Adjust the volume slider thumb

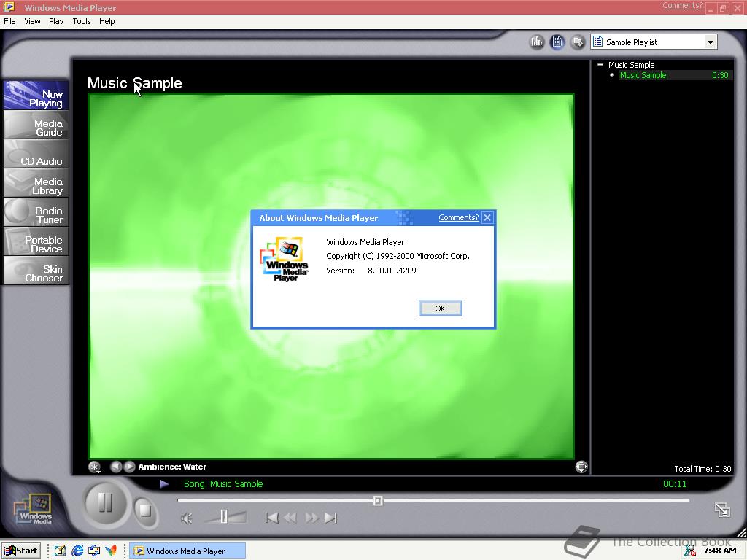click(x=223, y=517)
